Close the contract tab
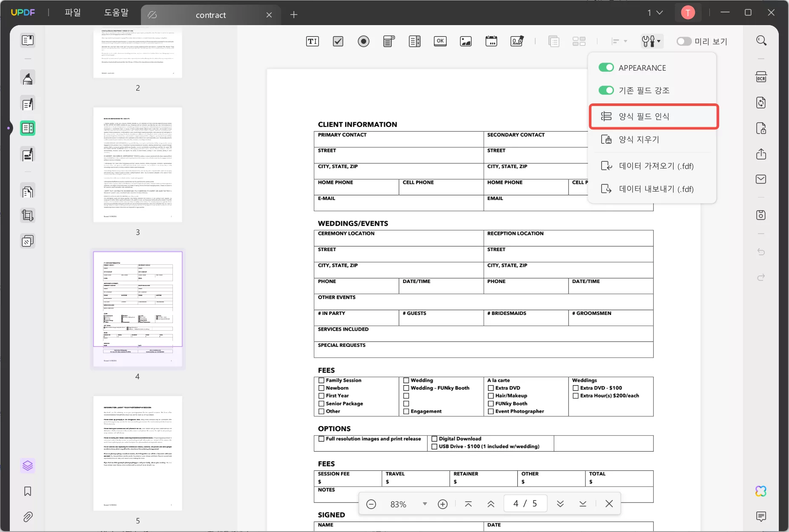The height and width of the screenshot is (532, 789). coord(269,15)
